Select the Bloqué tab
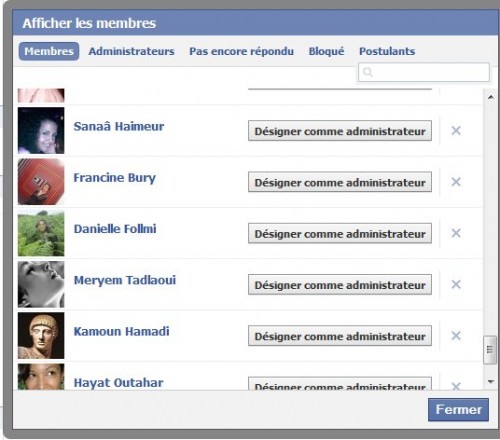The height and width of the screenshot is (440, 500). point(326,51)
